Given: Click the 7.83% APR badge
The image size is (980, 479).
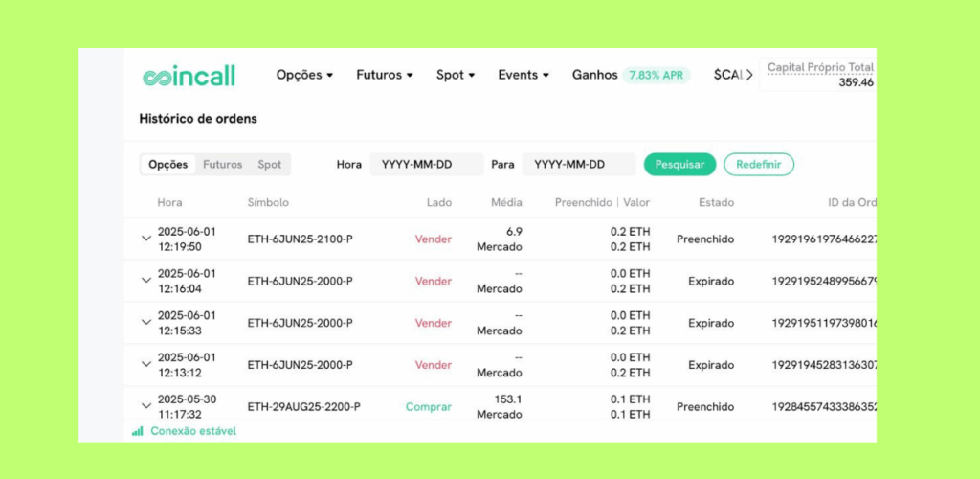Looking at the screenshot, I should point(657,76).
